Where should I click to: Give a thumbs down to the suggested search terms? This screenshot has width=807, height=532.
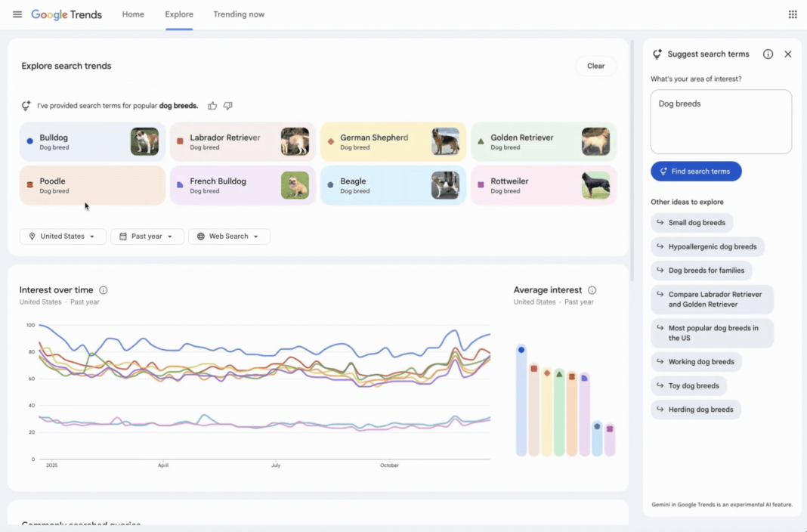coord(227,106)
